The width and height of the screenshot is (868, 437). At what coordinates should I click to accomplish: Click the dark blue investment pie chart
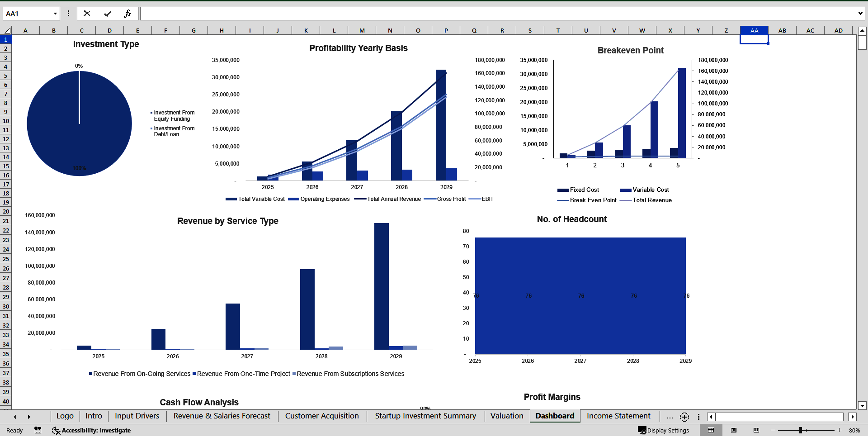pyautogui.click(x=80, y=123)
